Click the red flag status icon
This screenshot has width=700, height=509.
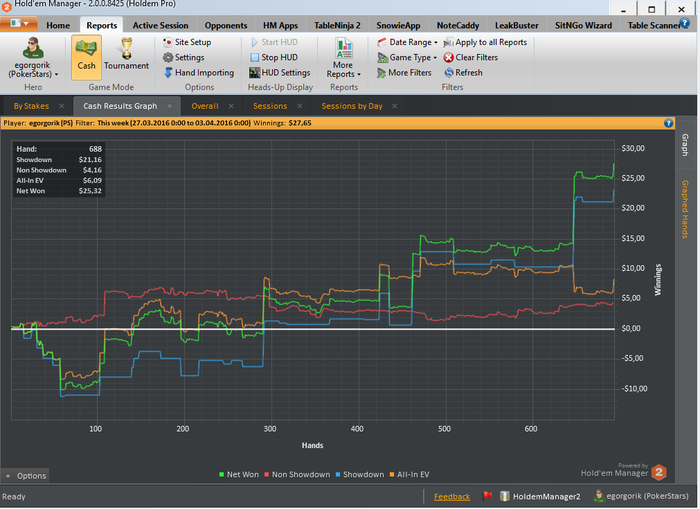[487, 496]
